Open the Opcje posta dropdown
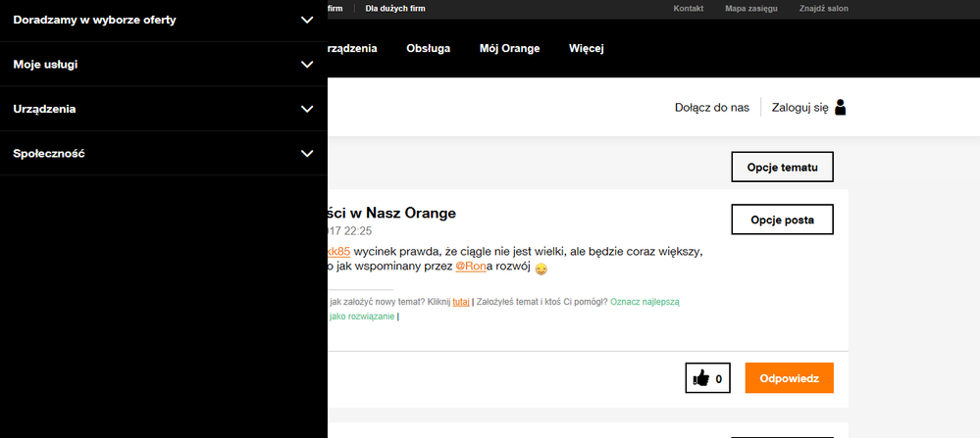Screen dimensions: 980x438 point(782,219)
